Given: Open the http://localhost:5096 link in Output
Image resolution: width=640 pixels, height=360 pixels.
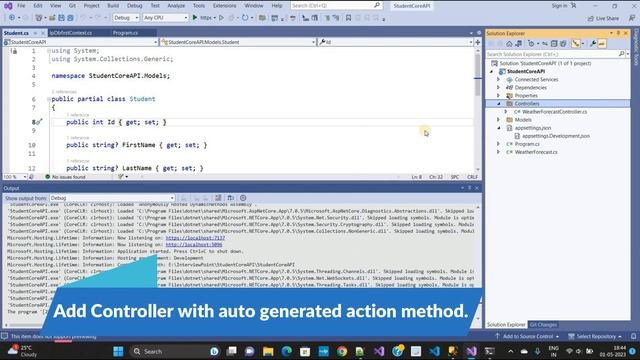Looking at the screenshot, I should (194, 244).
